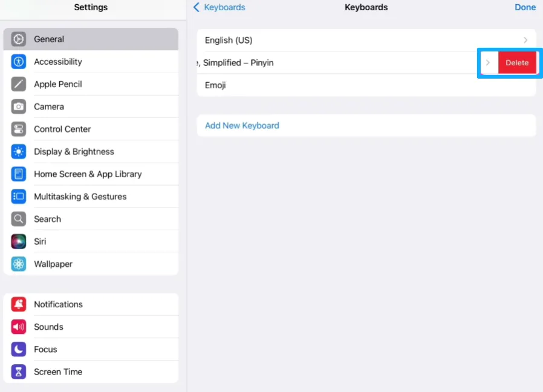
Task: Select the Apple Pencil icon
Action: click(x=18, y=83)
